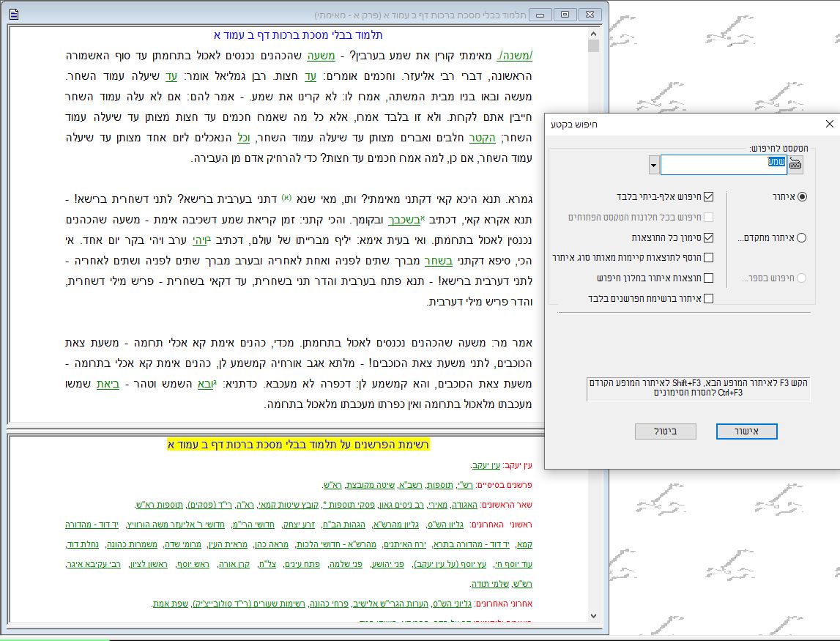Open the green ביאת link in the Gemara

click(x=108, y=384)
